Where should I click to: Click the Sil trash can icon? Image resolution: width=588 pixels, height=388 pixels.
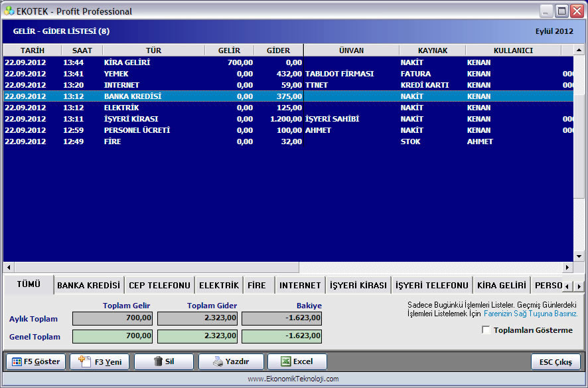pos(158,361)
